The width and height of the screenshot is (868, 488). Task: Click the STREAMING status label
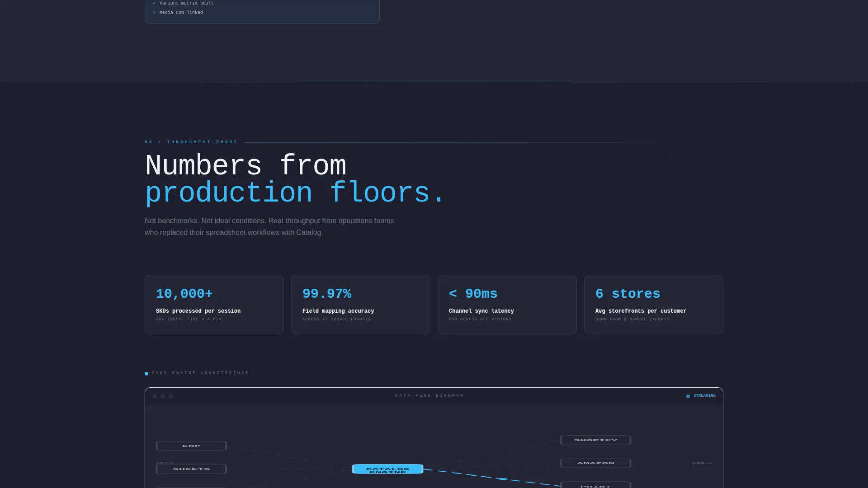pos(704,396)
